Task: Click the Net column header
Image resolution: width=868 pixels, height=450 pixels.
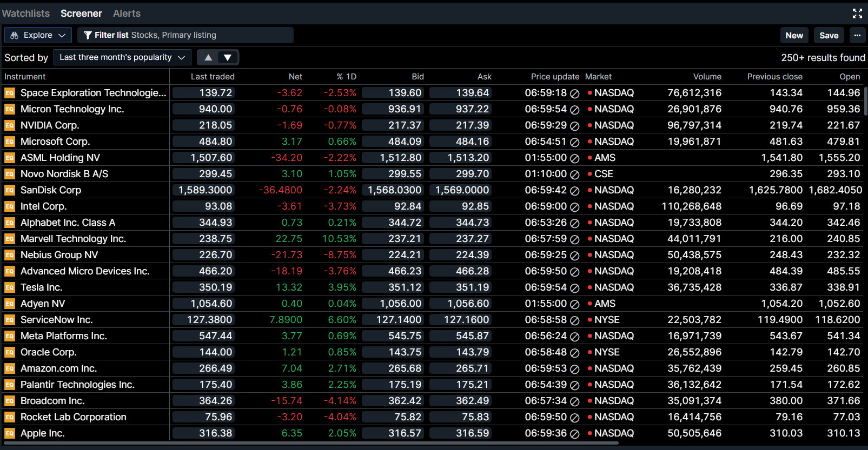Action: tap(295, 77)
